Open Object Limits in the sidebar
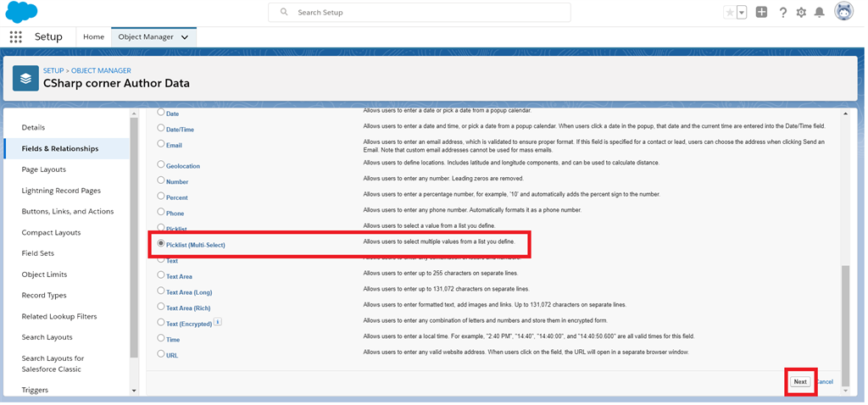Viewport: 868px width, 405px height. pyautogui.click(x=44, y=275)
